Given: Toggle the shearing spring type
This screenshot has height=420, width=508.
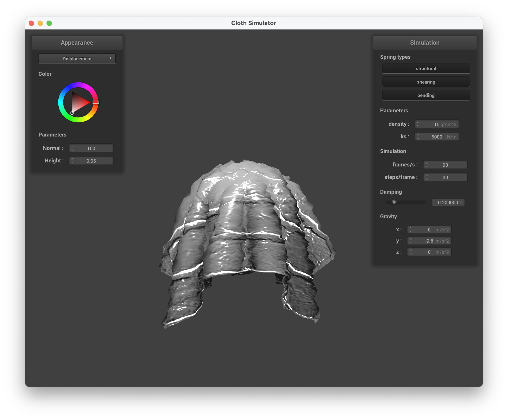Looking at the screenshot, I should pos(426,82).
